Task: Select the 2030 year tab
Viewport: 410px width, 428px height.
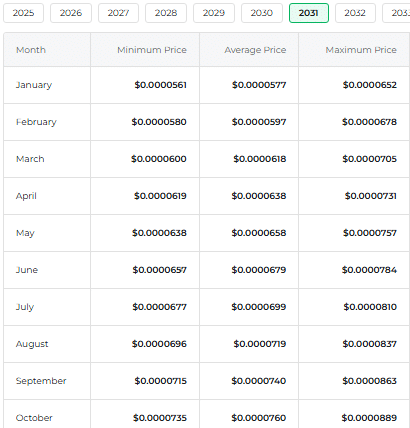Action: (x=262, y=13)
